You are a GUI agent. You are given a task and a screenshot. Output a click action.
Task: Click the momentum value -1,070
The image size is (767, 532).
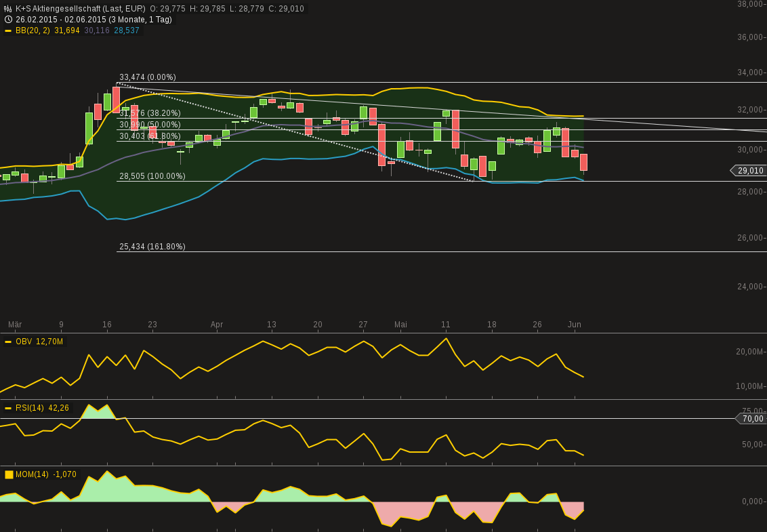[64, 475]
